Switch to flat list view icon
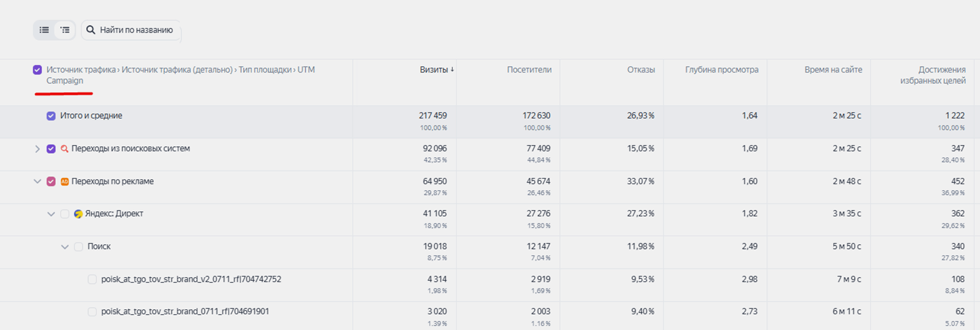The image size is (980, 330). [44, 30]
